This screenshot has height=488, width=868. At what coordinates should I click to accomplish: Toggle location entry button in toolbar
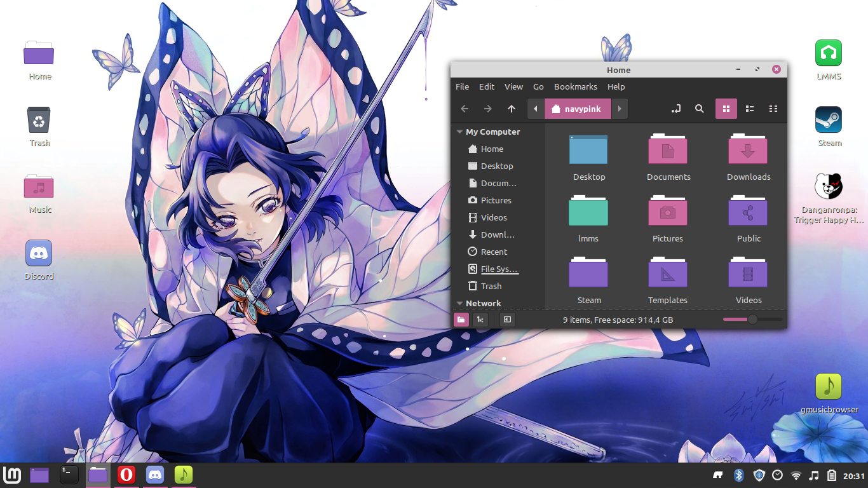click(676, 109)
